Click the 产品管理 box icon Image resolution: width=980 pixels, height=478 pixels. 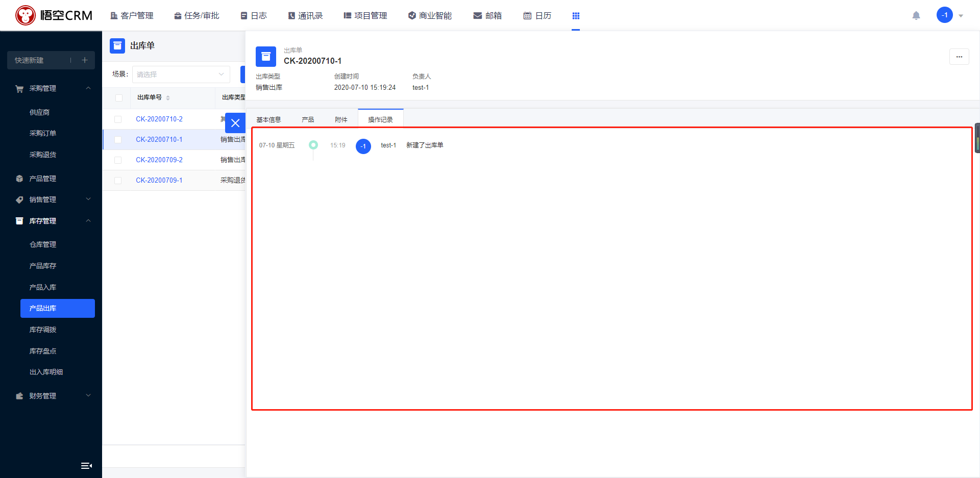pyautogui.click(x=19, y=179)
